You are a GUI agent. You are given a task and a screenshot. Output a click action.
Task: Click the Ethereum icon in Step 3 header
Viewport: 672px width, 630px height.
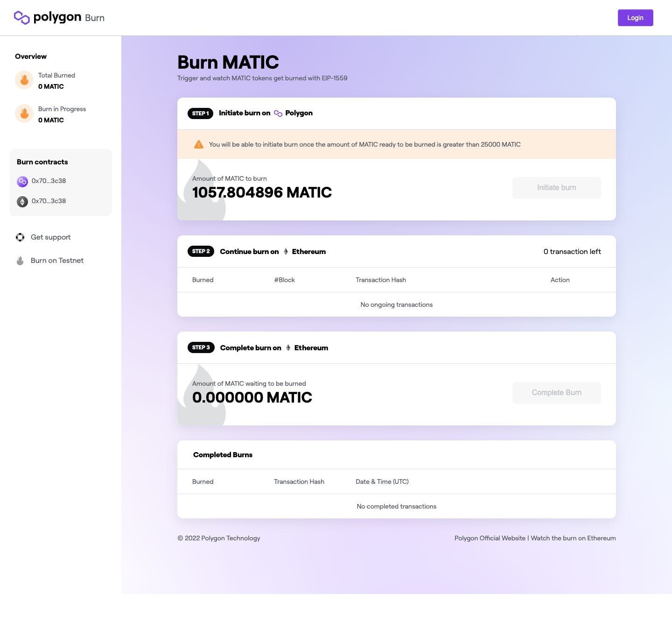tap(288, 348)
